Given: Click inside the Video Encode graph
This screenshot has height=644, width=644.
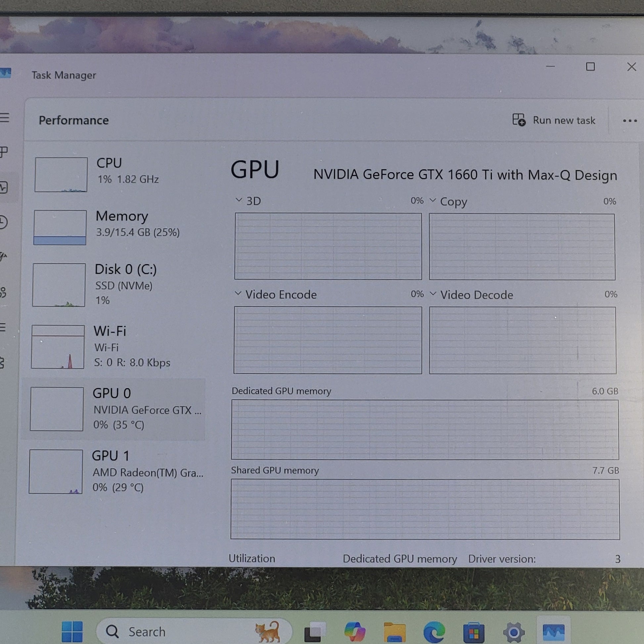Looking at the screenshot, I should [x=328, y=340].
